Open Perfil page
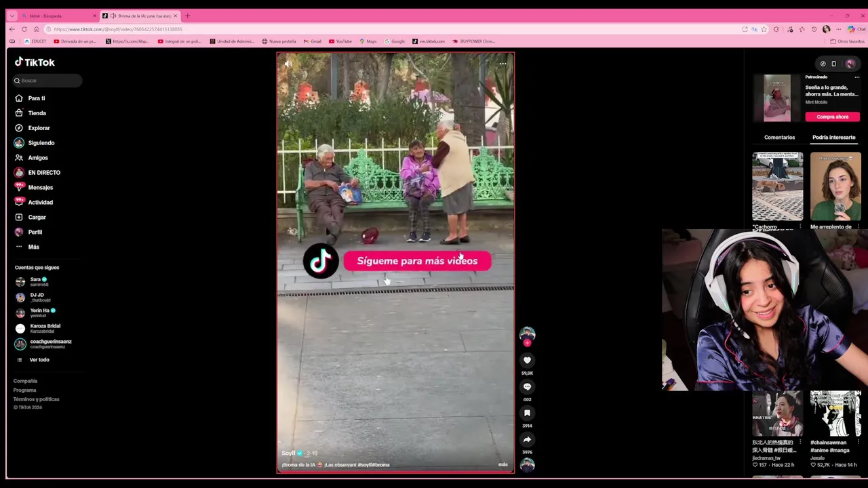This screenshot has width=868, height=488. click(28, 232)
